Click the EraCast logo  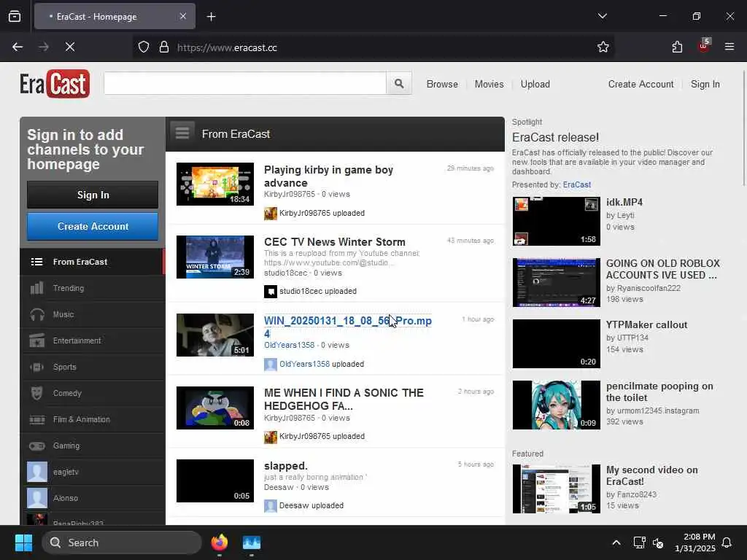[x=54, y=84]
